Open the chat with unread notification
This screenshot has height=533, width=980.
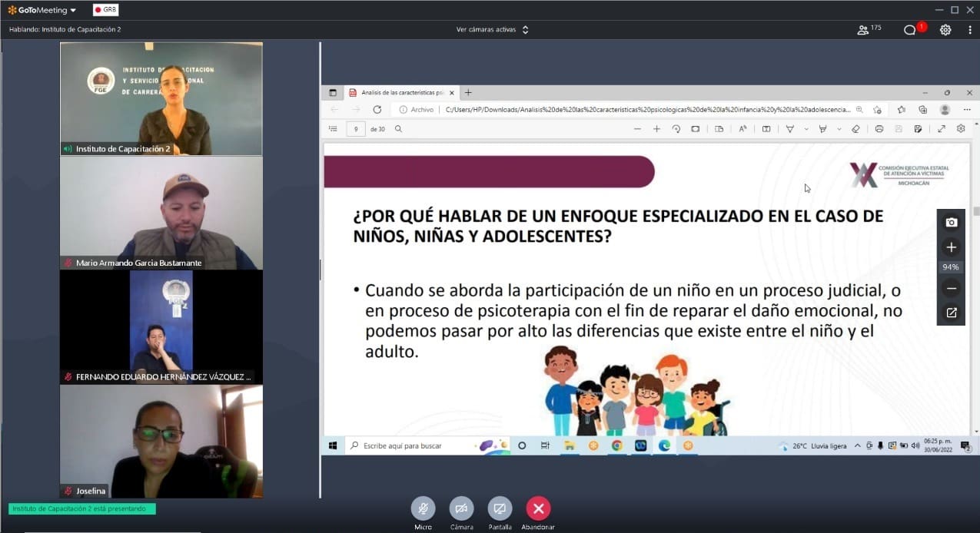point(911,30)
